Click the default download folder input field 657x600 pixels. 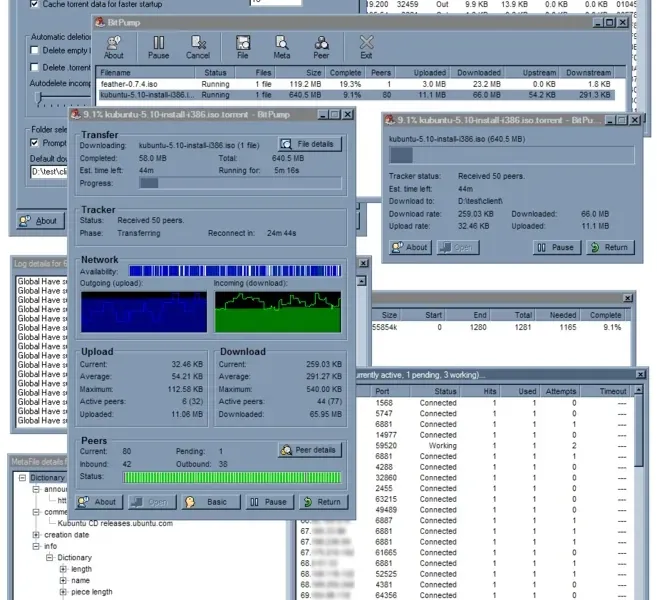[49, 172]
